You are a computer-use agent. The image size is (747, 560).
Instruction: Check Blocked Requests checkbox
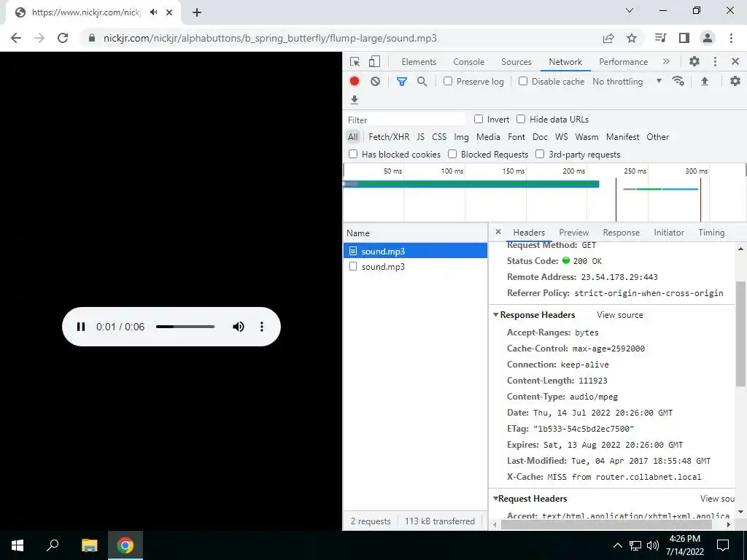tap(452, 155)
